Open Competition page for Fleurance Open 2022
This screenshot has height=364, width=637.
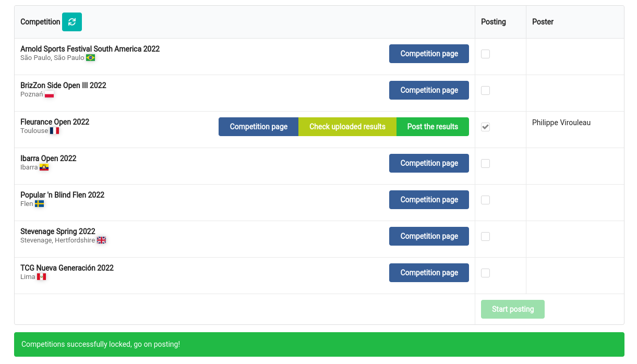(258, 127)
